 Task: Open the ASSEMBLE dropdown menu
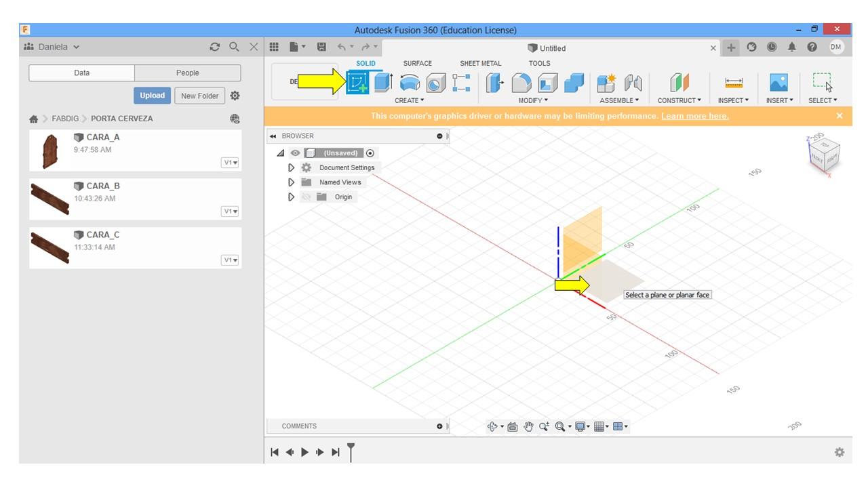[619, 100]
